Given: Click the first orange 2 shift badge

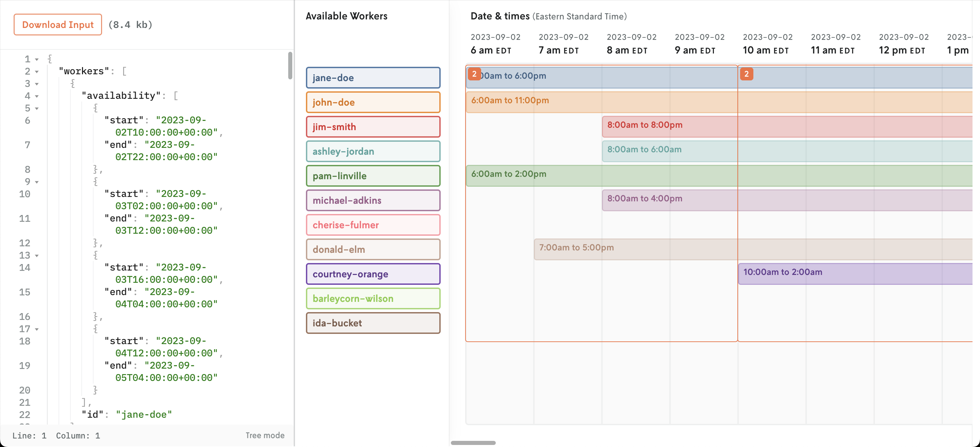Looking at the screenshot, I should tap(474, 74).
